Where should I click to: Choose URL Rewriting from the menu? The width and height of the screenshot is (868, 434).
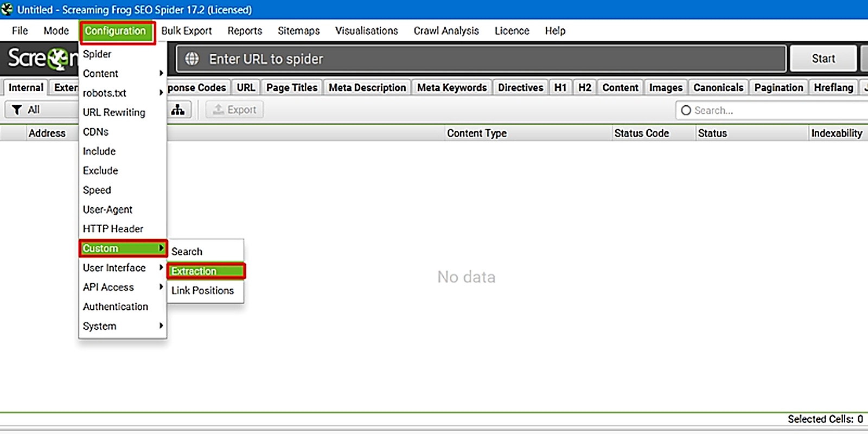point(123,112)
